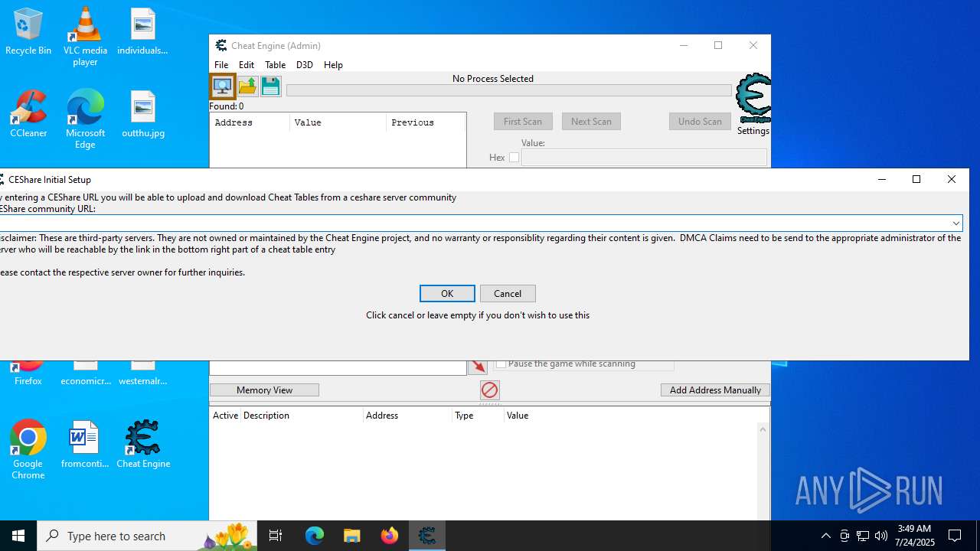Click the First Scan button
The width and height of the screenshot is (980, 551).
[523, 122]
